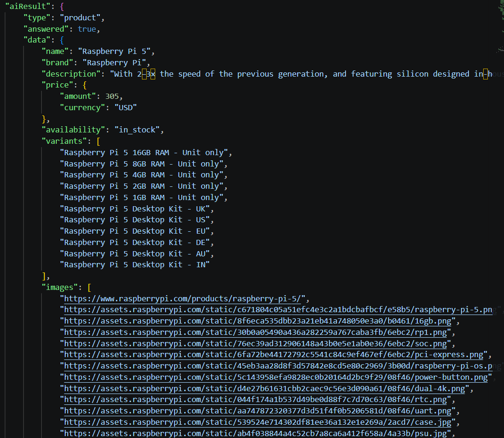
Task: Click the "answered" key
Action: 45,29
